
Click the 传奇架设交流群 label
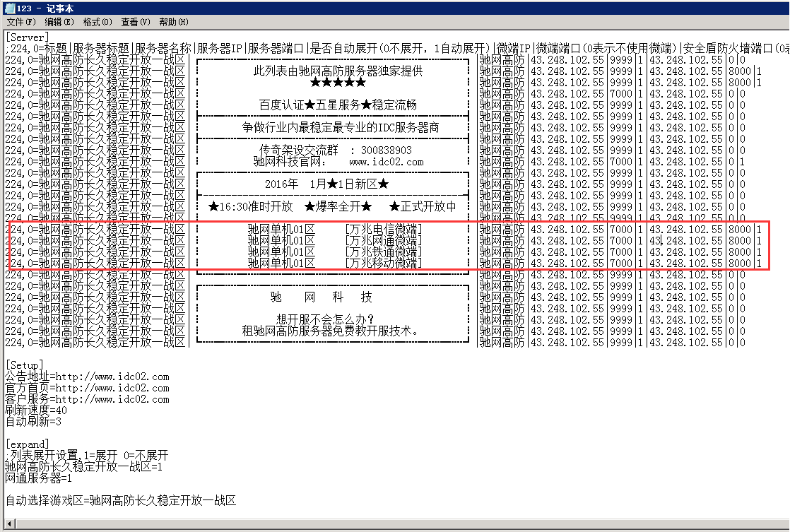(x=298, y=150)
